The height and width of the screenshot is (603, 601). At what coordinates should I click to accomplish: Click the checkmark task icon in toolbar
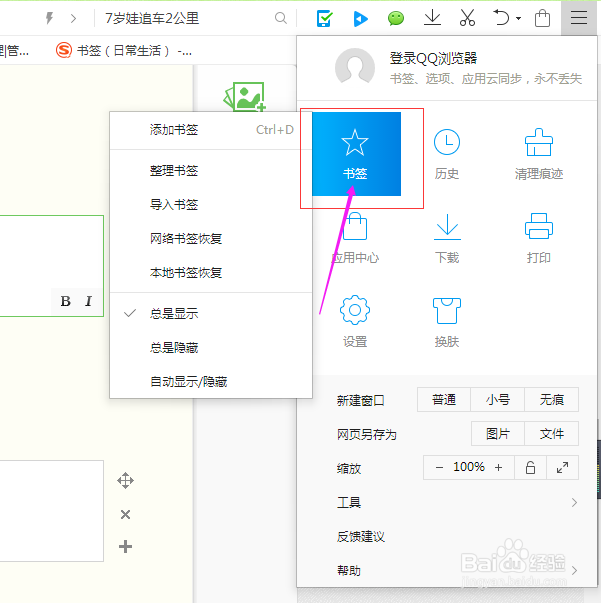[324, 18]
